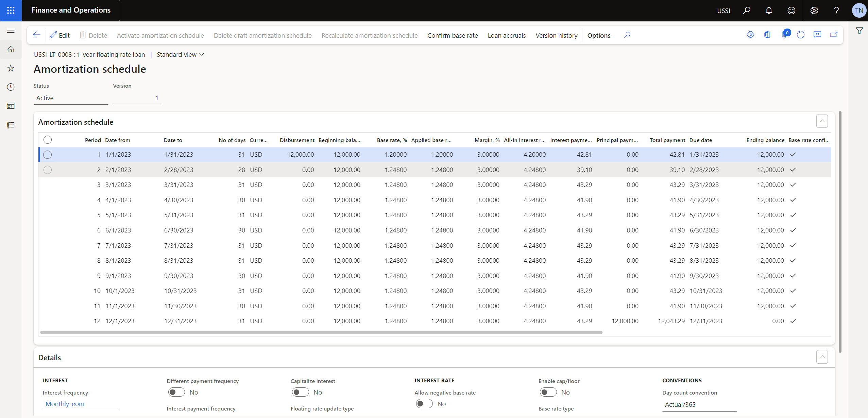Image resolution: width=868 pixels, height=418 pixels.
Task: Send feedback via the speech bubble icon
Action: click(x=817, y=35)
